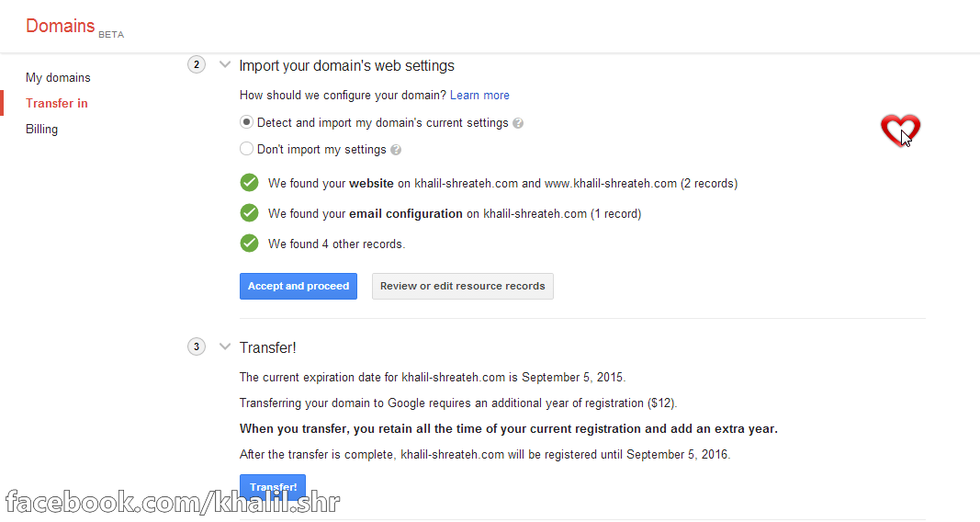Click the step 2 number badge

tap(196, 64)
